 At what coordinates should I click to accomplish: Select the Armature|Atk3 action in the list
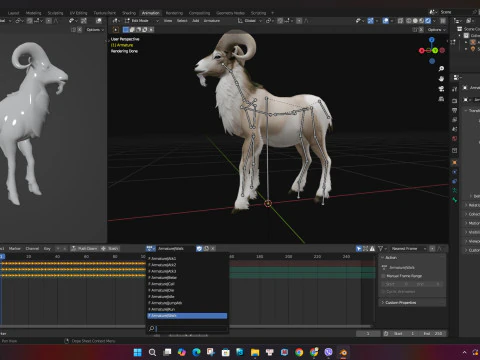click(x=187, y=271)
